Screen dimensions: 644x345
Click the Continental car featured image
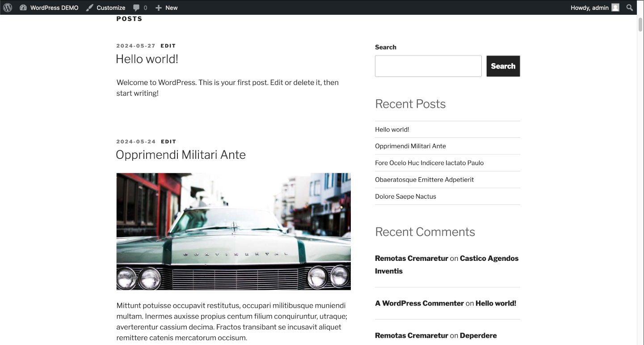[x=233, y=231]
